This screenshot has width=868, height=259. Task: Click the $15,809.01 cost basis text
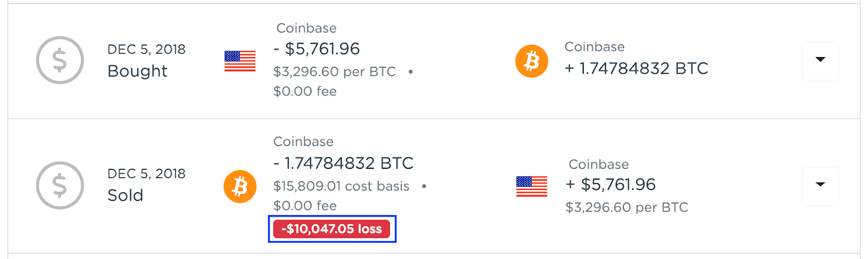point(341,186)
